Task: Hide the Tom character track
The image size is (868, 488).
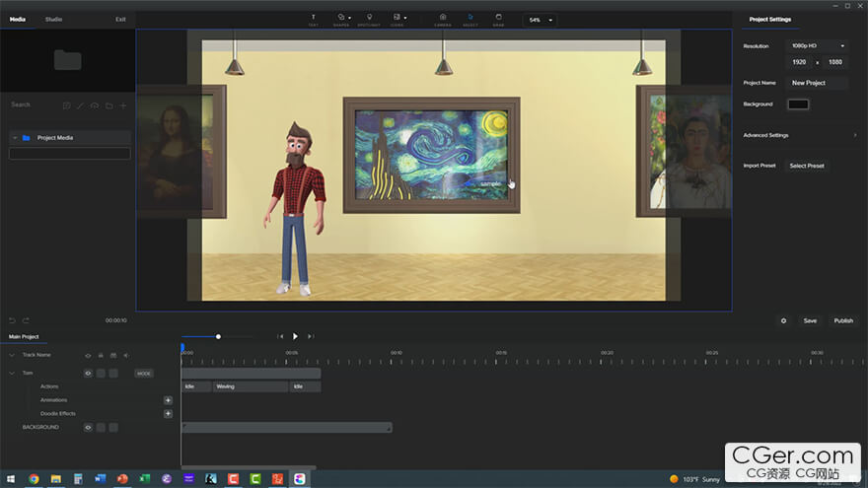Action: pyautogui.click(x=88, y=374)
